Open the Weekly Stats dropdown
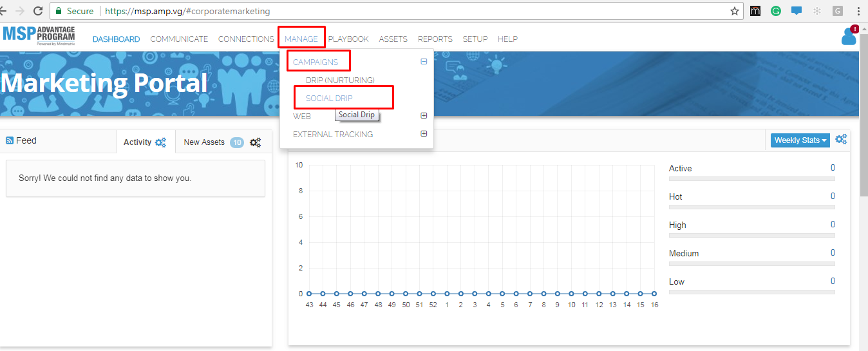The width and height of the screenshot is (868, 351). 800,140
